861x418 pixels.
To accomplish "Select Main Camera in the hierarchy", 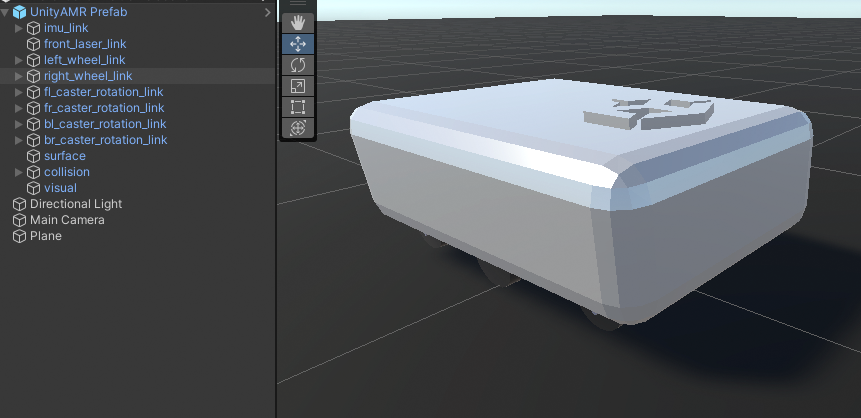I will 67,220.
